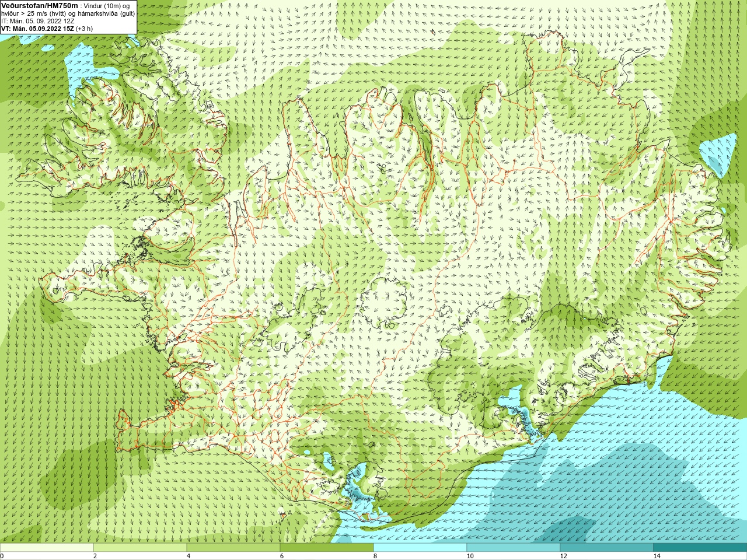Screen dimensions: 747x560
Task: Choose the olive green 6–8 m/s scale swatch
Action: (327, 548)
